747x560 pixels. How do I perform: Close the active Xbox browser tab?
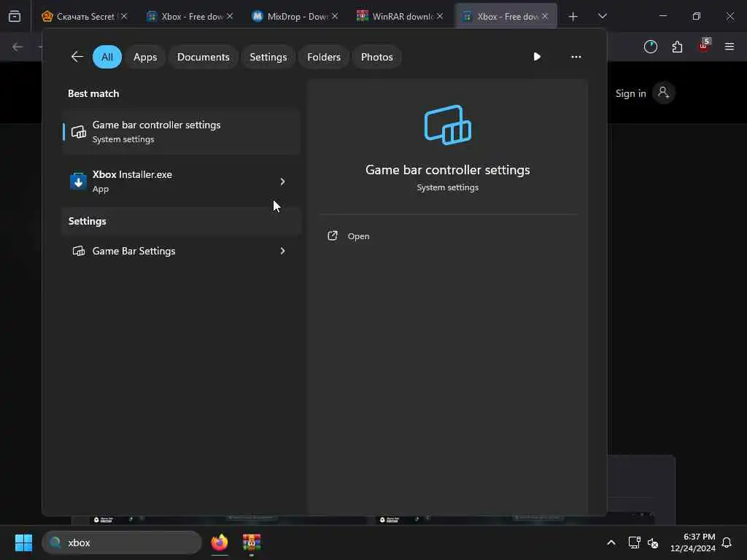[x=545, y=16]
